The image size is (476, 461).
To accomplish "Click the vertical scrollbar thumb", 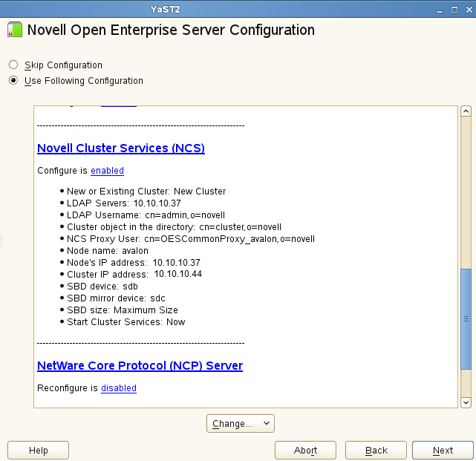I will [466, 319].
